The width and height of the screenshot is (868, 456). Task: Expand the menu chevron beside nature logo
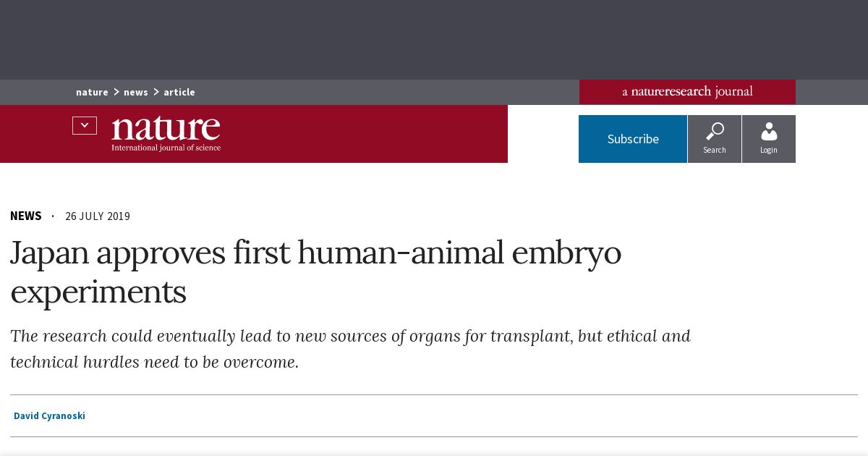click(x=85, y=125)
